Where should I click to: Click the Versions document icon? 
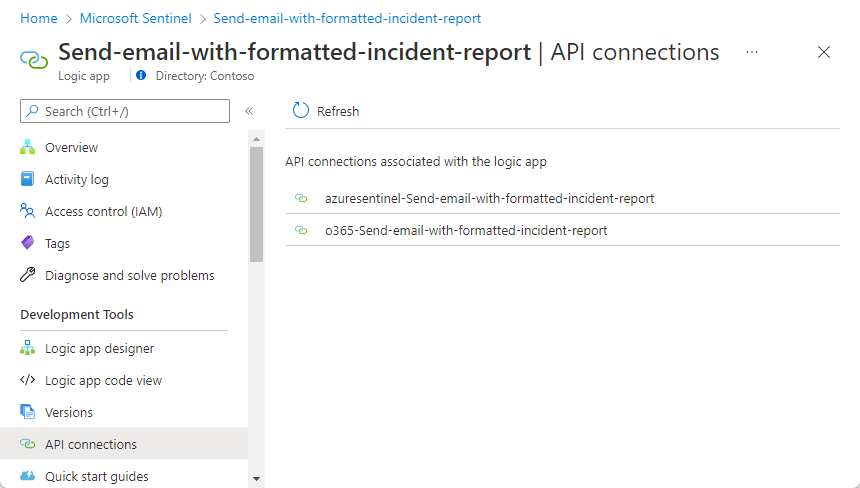[x=28, y=413]
